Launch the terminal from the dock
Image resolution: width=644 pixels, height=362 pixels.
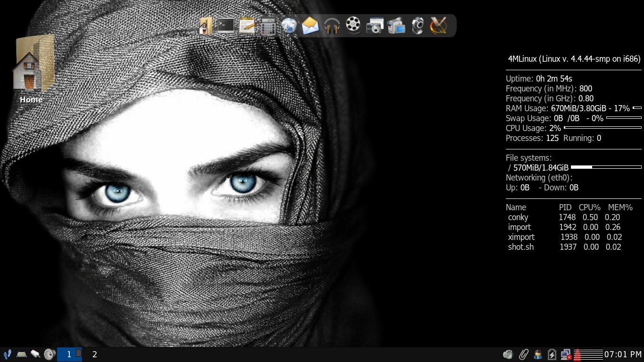click(225, 25)
